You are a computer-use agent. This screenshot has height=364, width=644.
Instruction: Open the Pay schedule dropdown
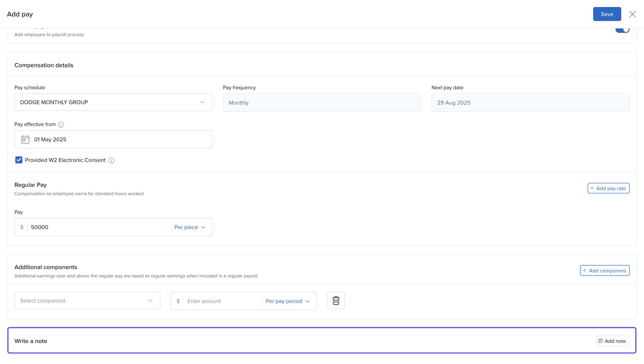[x=113, y=102]
